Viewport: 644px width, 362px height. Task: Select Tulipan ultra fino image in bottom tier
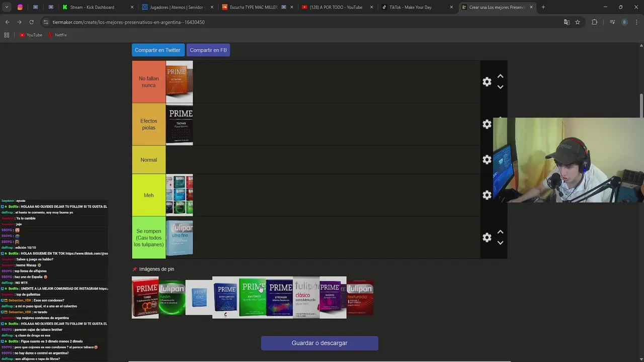(179, 237)
